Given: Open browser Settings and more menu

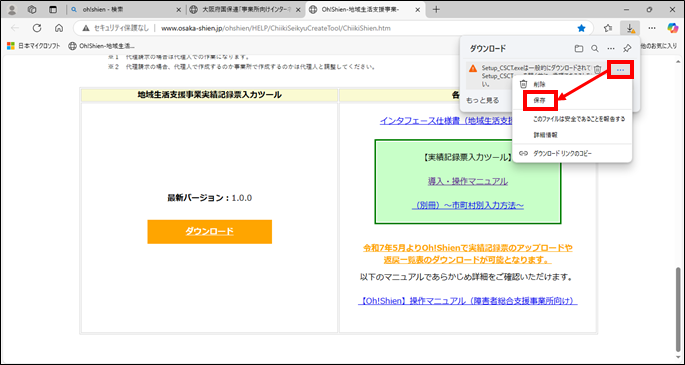Looking at the screenshot, I should point(652,28).
